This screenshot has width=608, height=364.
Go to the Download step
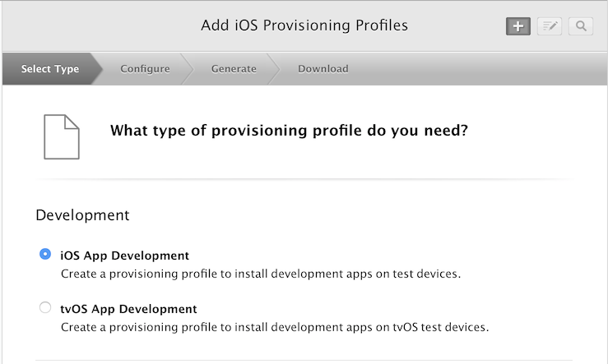click(x=323, y=69)
